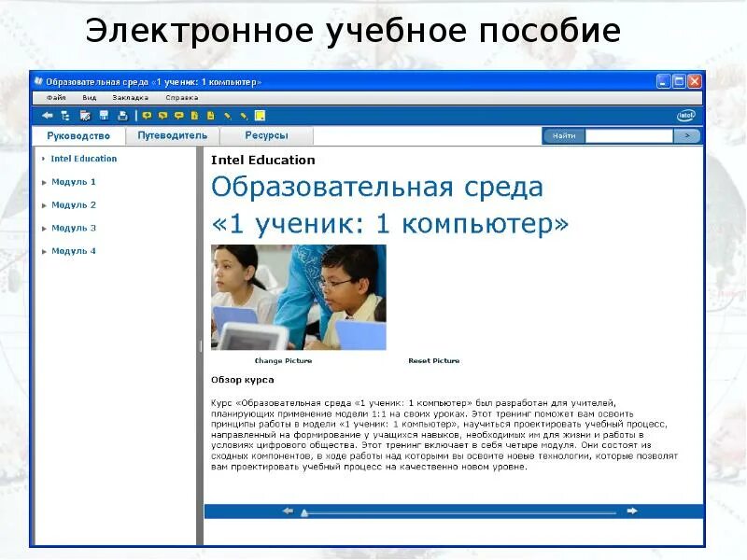
Task: Expand the Intel Education tree arrow
Action: (43, 159)
